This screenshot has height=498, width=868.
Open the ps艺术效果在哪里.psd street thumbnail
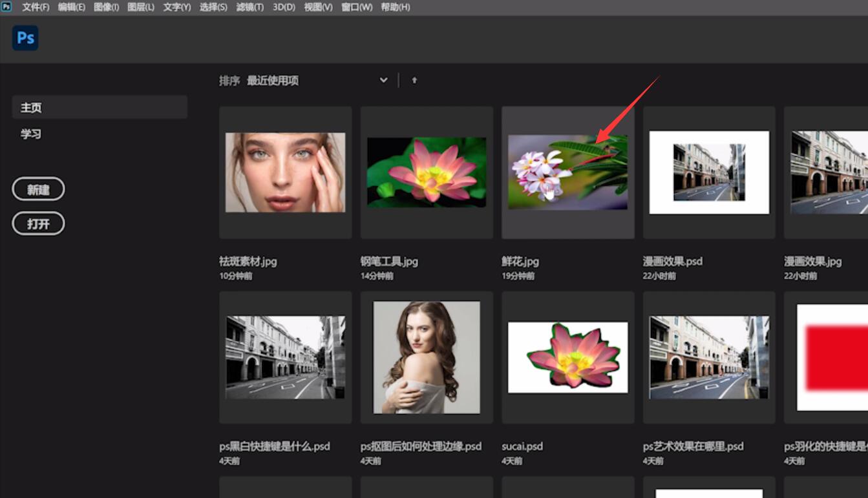pos(709,357)
